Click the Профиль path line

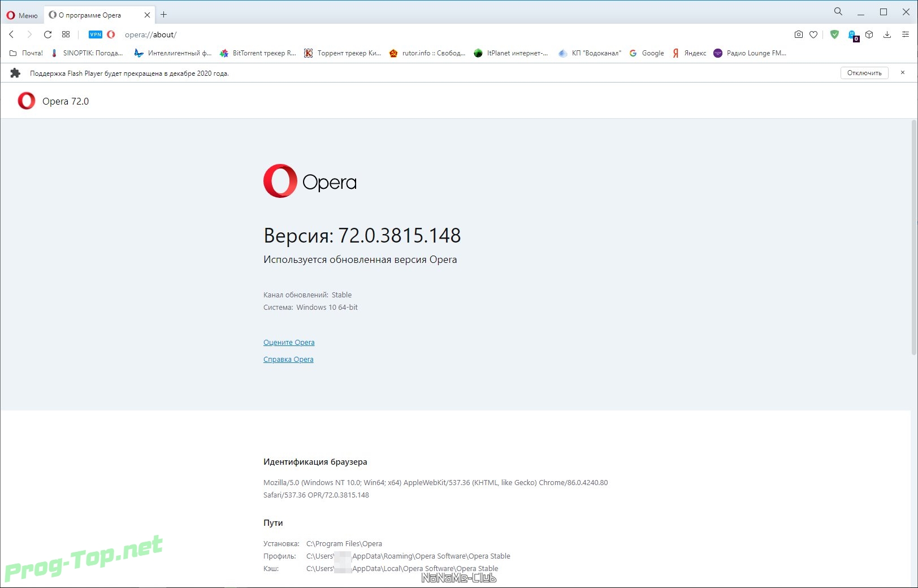(x=387, y=556)
